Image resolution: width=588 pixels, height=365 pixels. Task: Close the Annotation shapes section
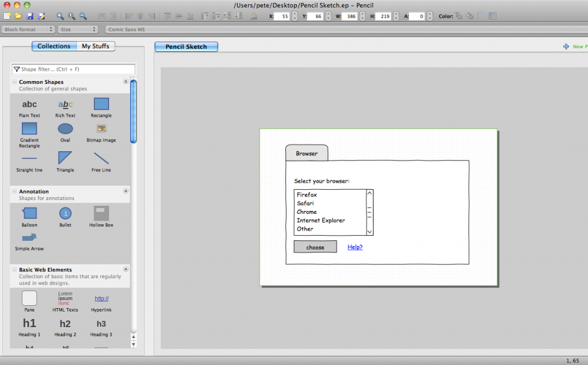(126, 192)
